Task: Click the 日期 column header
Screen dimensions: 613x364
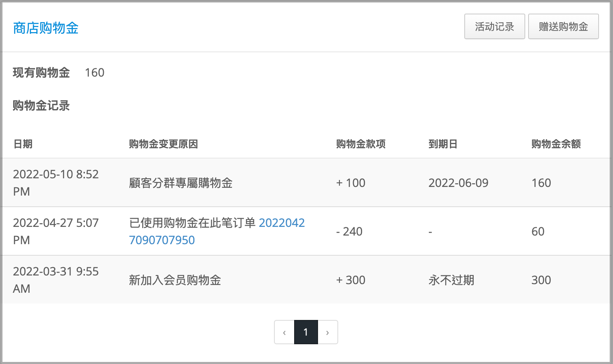Action: click(x=23, y=144)
